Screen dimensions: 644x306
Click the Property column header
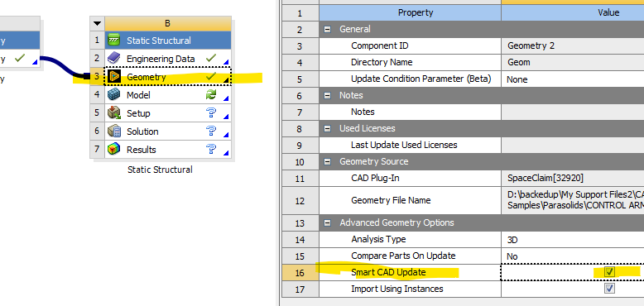tap(410, 12)
